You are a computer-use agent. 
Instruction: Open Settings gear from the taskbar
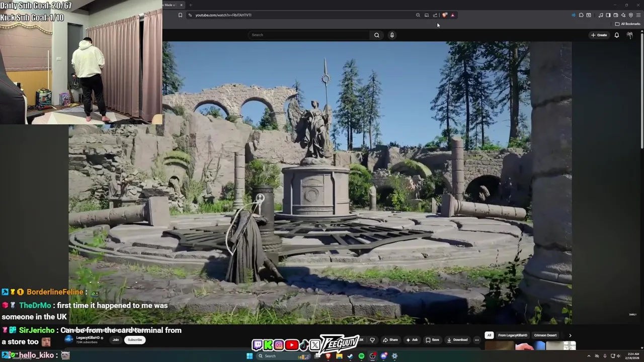coord(394,356)
